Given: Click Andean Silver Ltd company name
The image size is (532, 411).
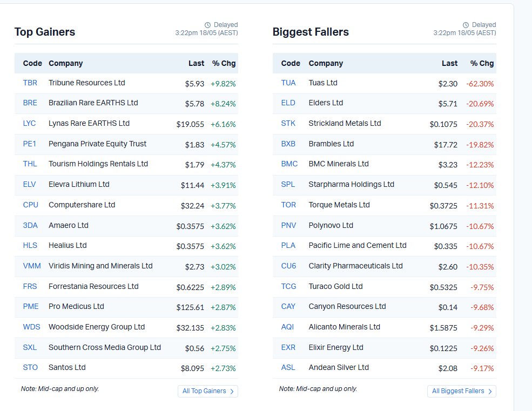Looking at the screenshot, I should point(339,368).
